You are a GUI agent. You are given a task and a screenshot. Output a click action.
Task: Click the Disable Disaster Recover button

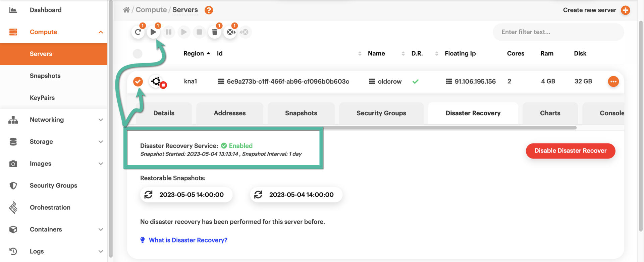point(570,151)
